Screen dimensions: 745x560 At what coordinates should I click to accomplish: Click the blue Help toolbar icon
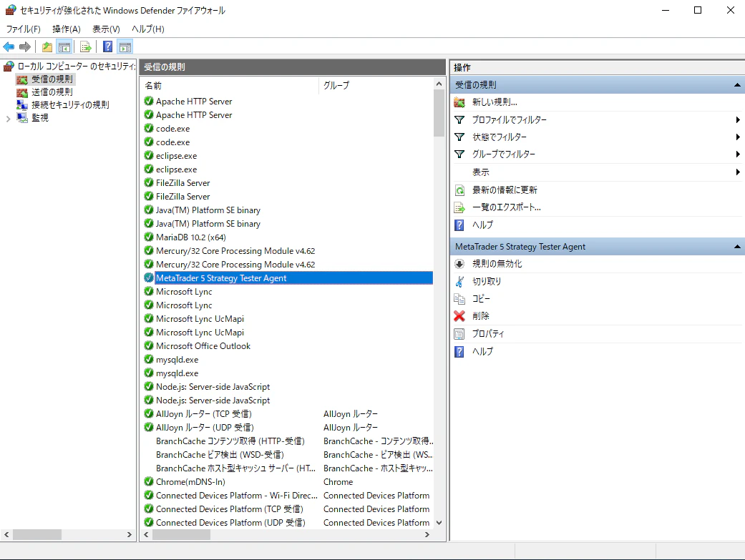(x=108, y=46)
